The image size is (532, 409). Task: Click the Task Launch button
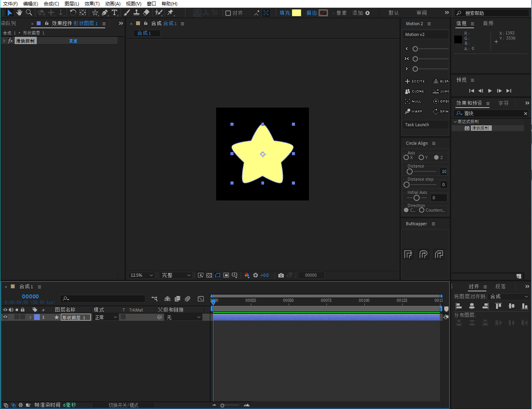click(425, 125)
